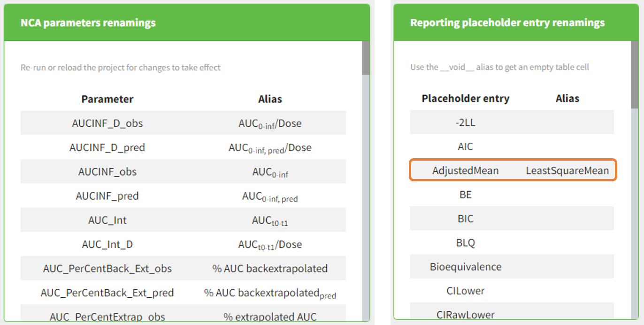Select the CIRawLower placeholder entry
The image size is (644, 325).
[x=465, y=314]
